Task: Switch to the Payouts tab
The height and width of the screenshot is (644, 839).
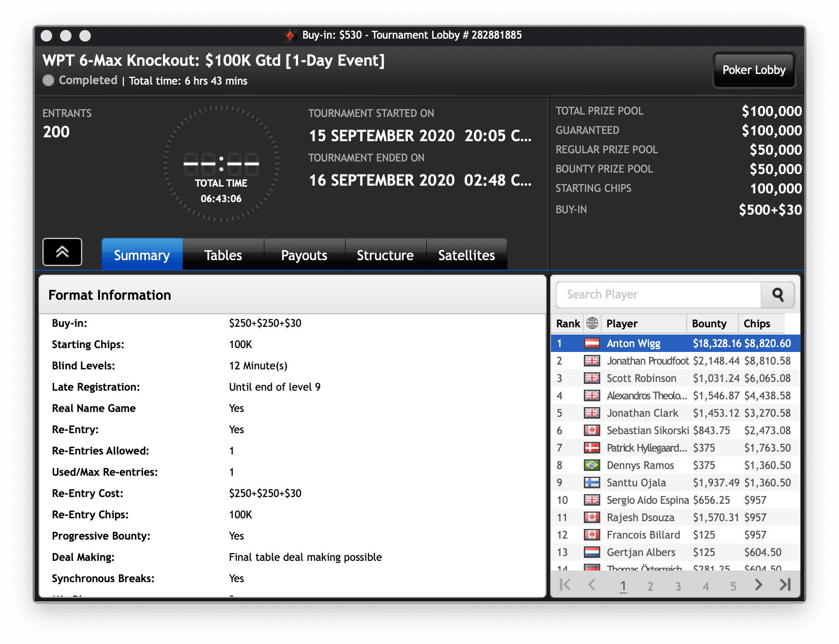Action: 304,255
